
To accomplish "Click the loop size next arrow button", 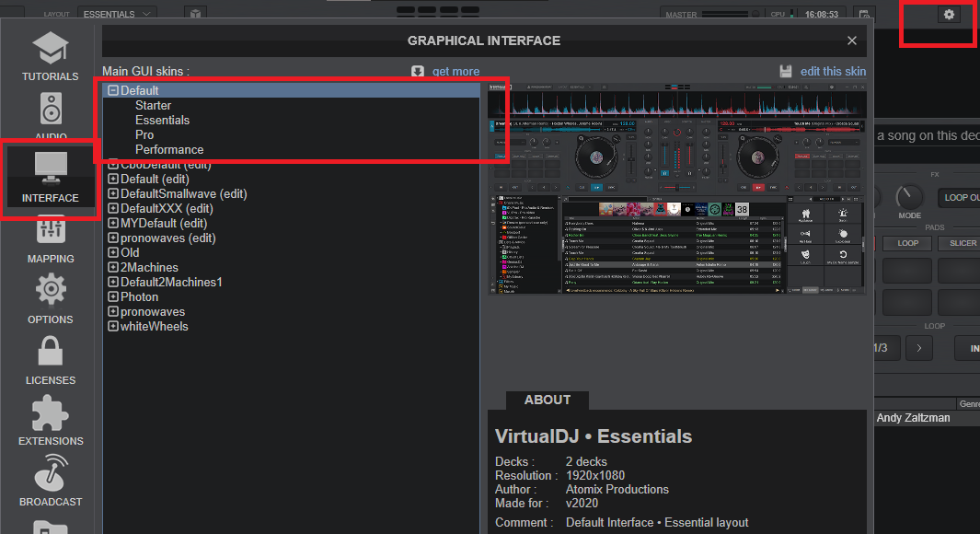I will (918, 348).
